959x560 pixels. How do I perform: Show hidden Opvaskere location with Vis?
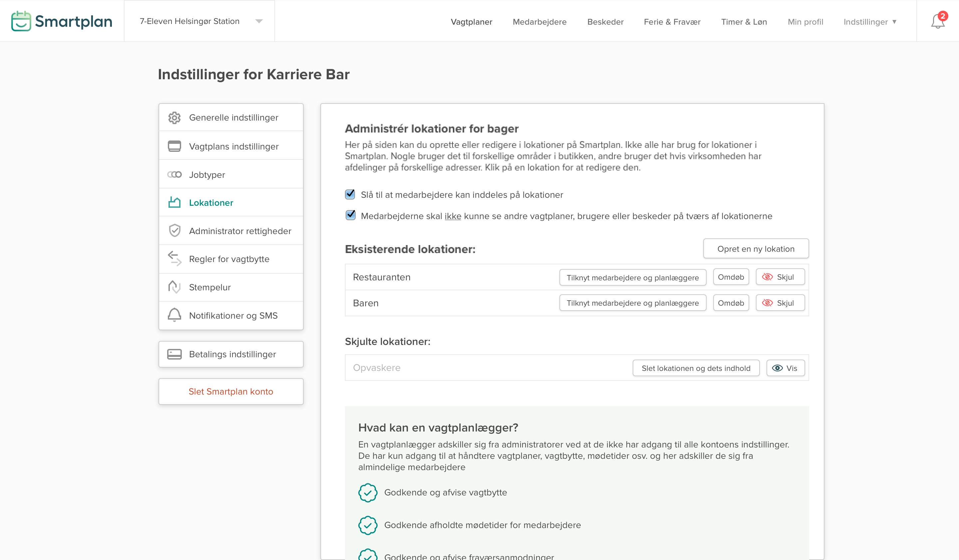[x=785, y=368]
